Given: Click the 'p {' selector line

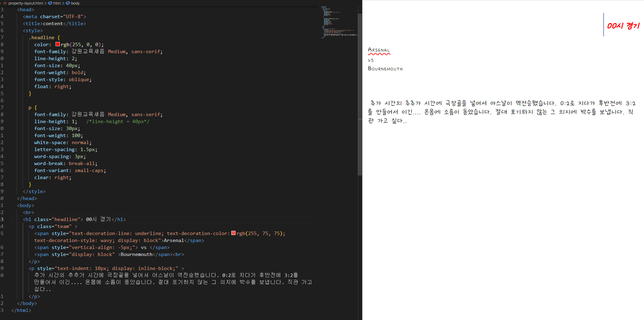Looking at the screenshot, I should [33, 107].
